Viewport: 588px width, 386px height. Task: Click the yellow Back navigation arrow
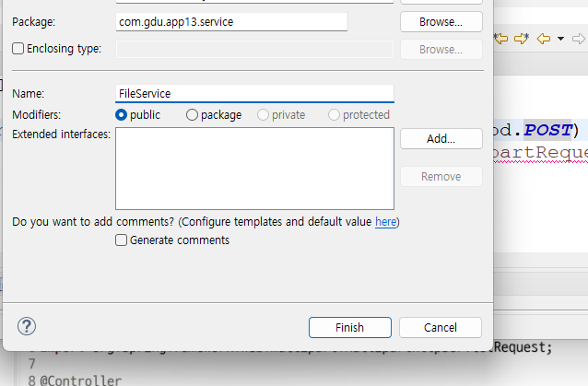pyautogui.click(x=544, y=39)
